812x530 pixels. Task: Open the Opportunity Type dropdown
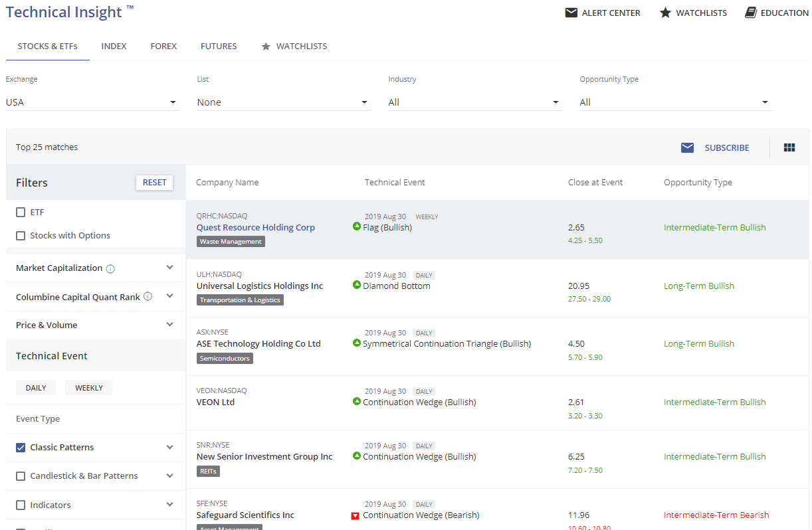click(x=675, y=102)
